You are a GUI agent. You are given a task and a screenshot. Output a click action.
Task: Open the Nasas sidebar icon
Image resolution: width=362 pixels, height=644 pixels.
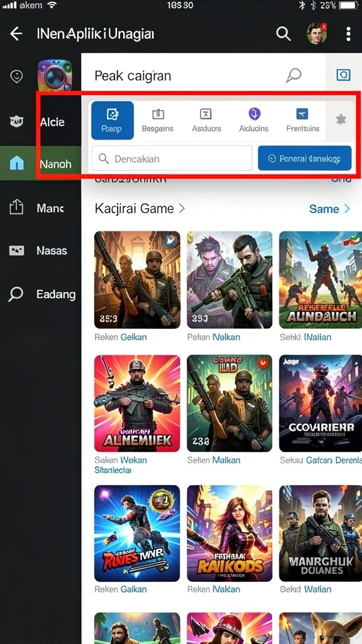16,250
